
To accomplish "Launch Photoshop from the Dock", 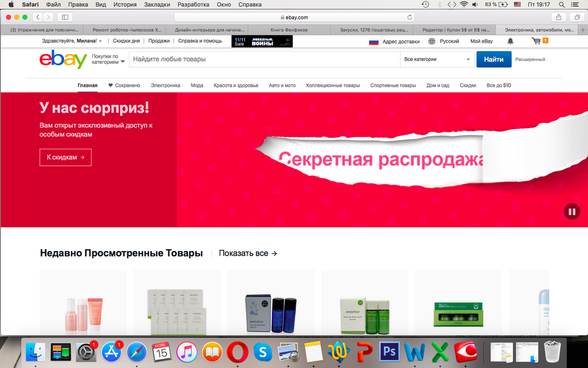I will click(390, 351).
